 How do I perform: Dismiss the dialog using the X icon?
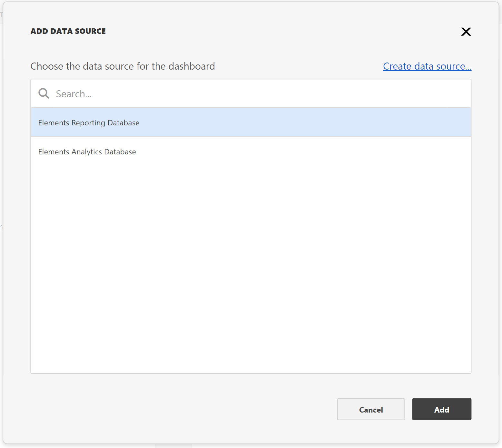(466, 32)
